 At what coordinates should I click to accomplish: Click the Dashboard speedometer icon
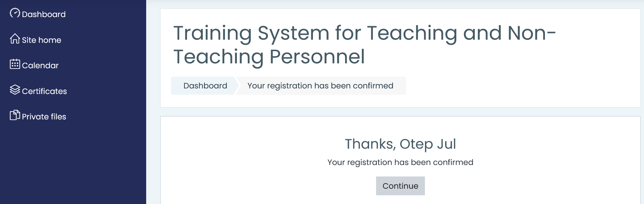[x=14, y=13]
